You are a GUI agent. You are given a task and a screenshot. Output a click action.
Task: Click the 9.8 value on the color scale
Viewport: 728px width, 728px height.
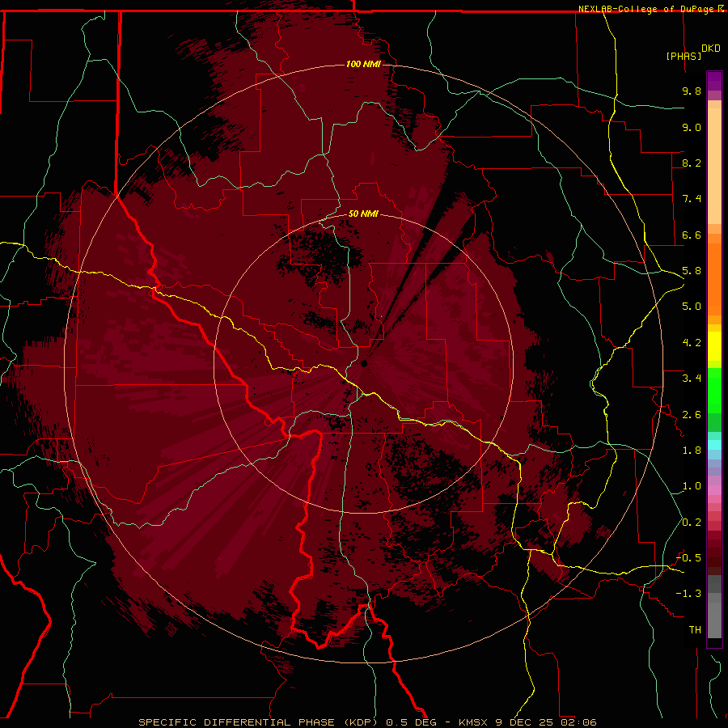[692, 91]
